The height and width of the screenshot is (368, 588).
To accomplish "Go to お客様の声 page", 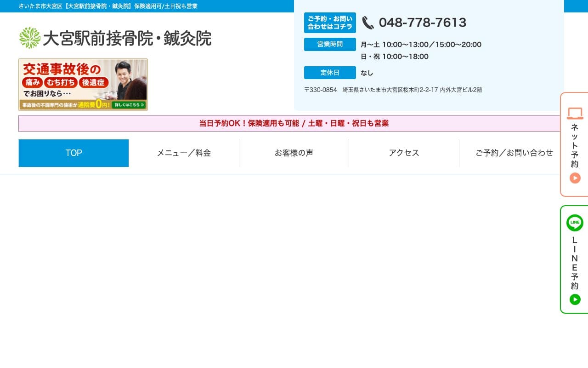I will pos(294,153).
